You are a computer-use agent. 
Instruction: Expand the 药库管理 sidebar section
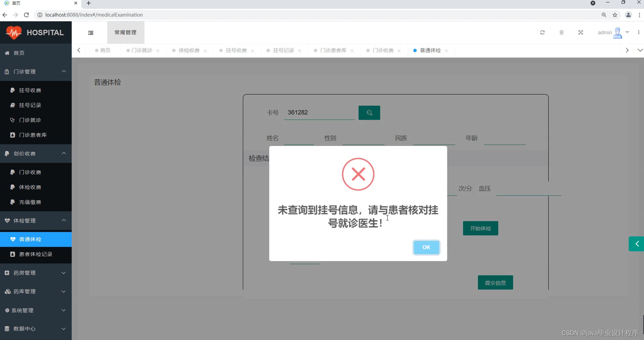tap(36, 291)
